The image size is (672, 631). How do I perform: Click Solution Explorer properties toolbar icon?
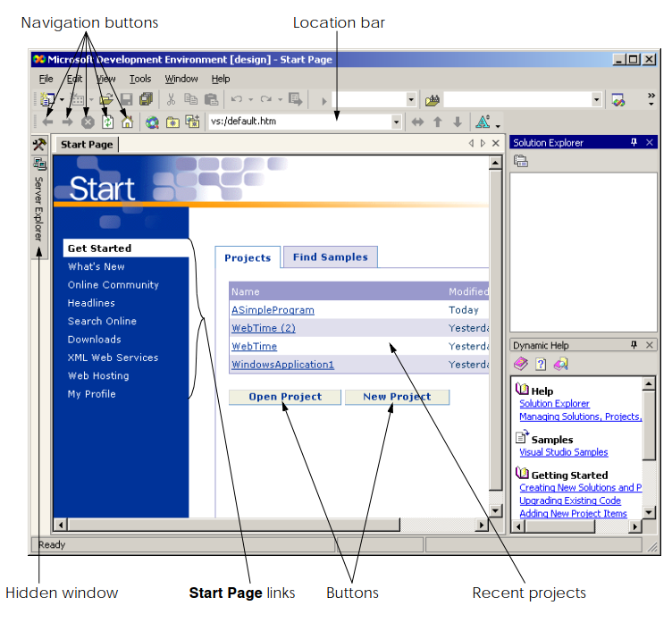[521, 161]
